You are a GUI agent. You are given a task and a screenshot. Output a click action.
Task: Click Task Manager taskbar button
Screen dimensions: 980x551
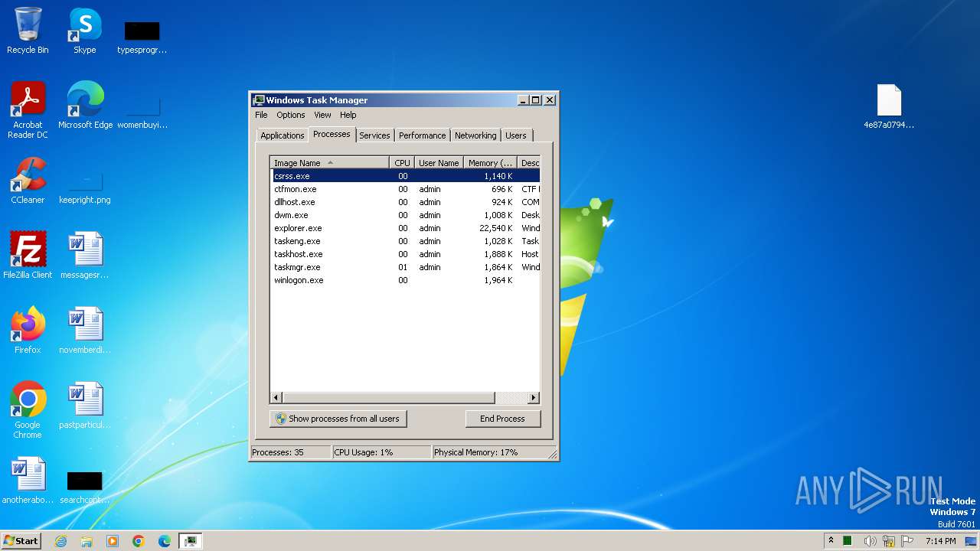[x=191, y=541]
